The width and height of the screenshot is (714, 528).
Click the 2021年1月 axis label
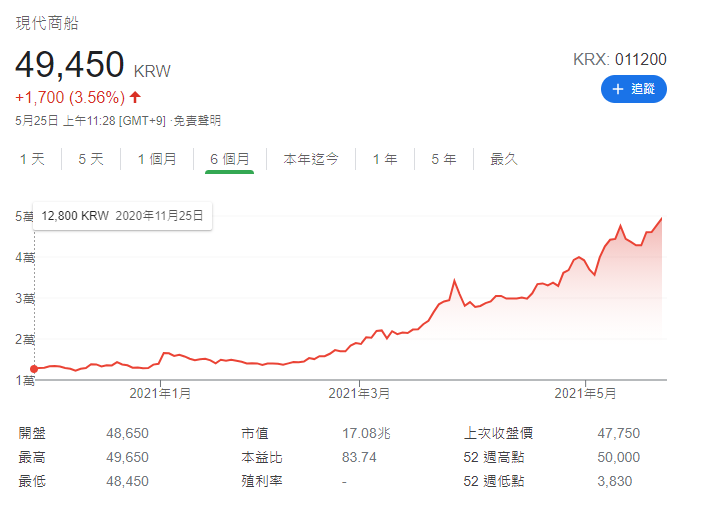[160, 393]
